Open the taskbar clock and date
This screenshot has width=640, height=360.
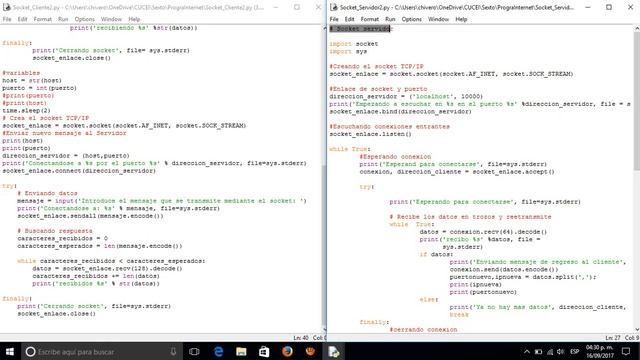click(600, 351)
